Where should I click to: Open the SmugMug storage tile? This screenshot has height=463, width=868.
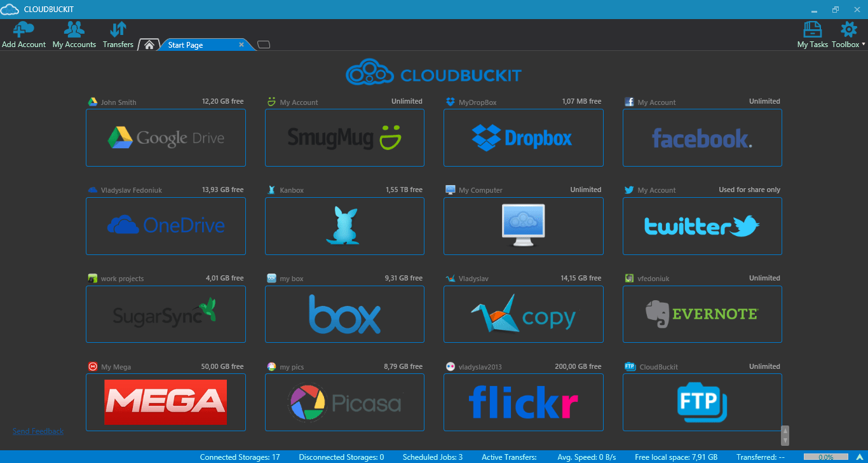coord(344,138)
